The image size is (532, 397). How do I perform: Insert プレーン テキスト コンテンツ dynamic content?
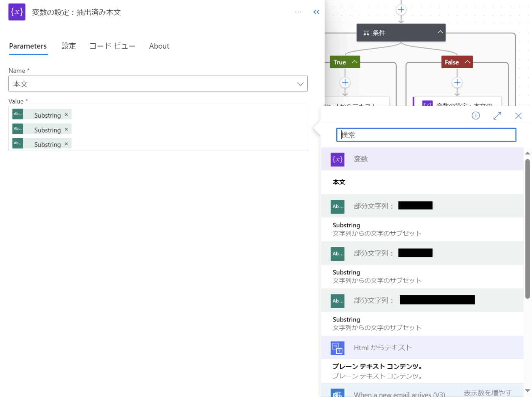click(422, 371)
